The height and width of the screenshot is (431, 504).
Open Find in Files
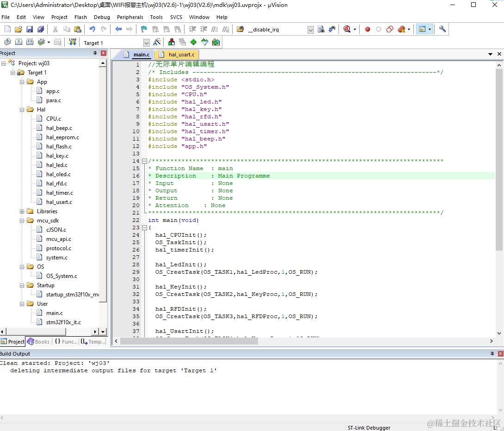pyautogui.click(x=240, y=29)
